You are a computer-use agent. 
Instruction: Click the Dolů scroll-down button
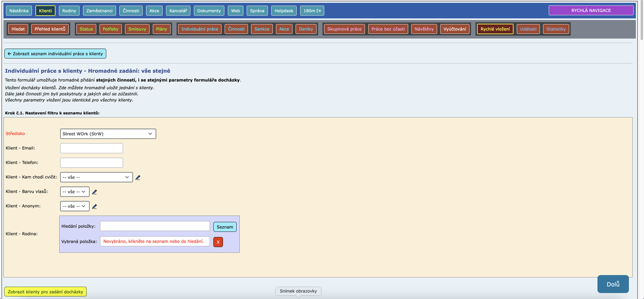coord(613,285)
